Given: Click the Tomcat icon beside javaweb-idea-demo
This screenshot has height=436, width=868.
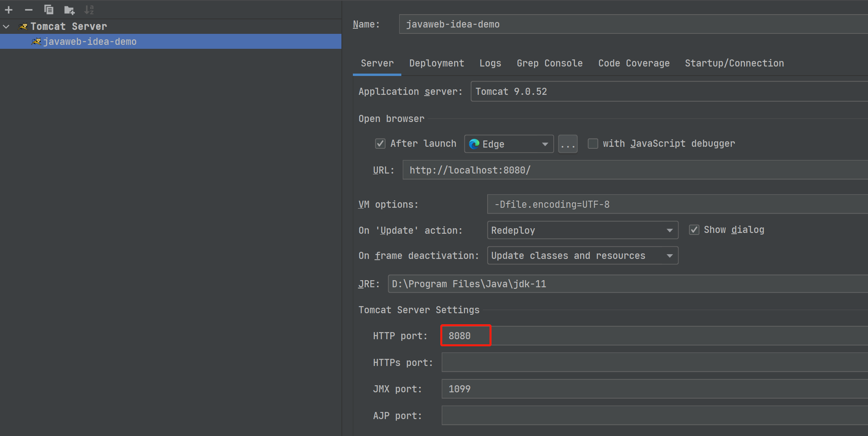Looking at the screenshot, I should tap(36, 41).
